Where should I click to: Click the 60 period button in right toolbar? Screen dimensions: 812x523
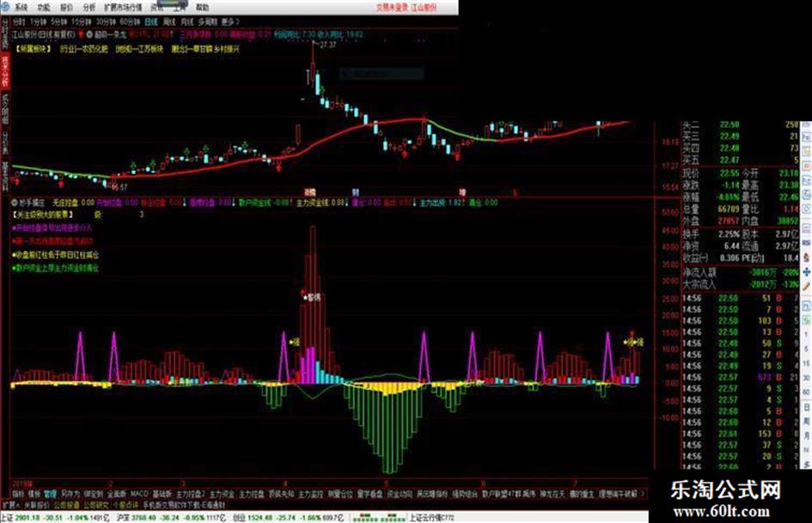pos(806,392)
